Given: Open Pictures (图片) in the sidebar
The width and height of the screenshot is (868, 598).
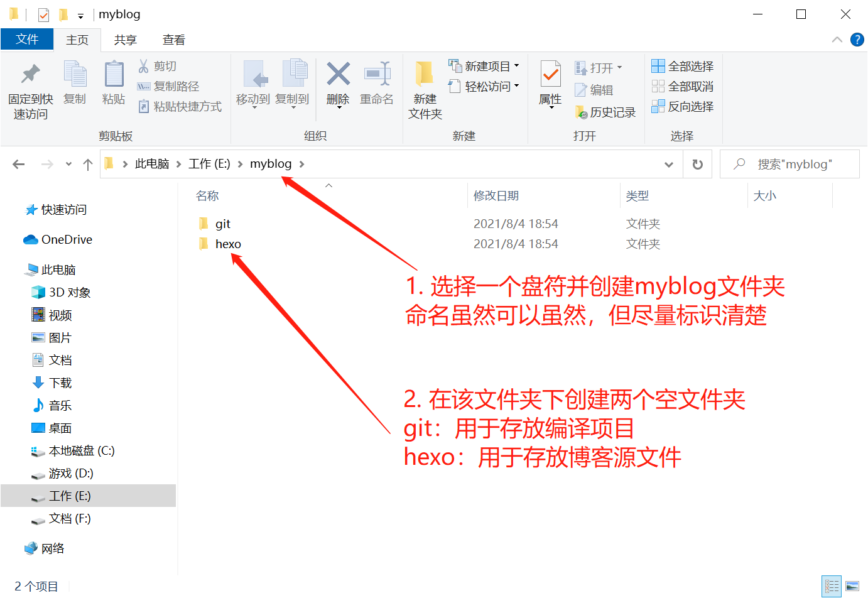Looking at the screenshot, I should click(52, 338).
